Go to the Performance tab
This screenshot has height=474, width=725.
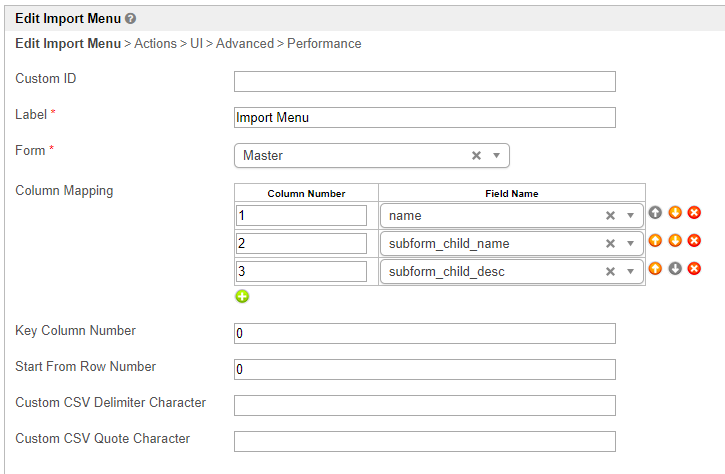tap(324, 44)
